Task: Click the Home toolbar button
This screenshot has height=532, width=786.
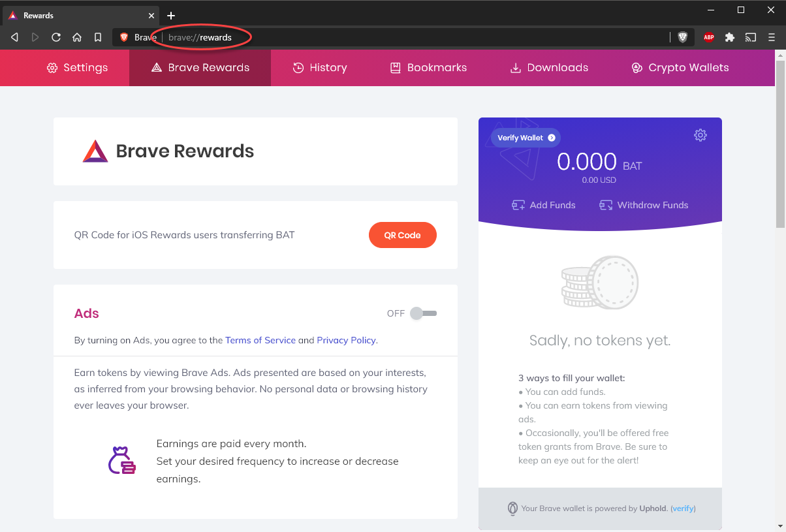Action: pyautogui.click(x=77, y=37)
